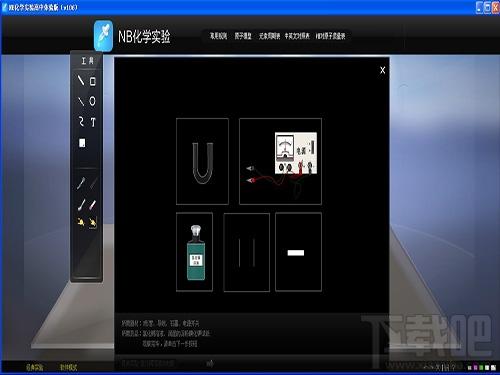
Task: Click the yellow bottom-left first mode link
Action: [x=35, y=367]
